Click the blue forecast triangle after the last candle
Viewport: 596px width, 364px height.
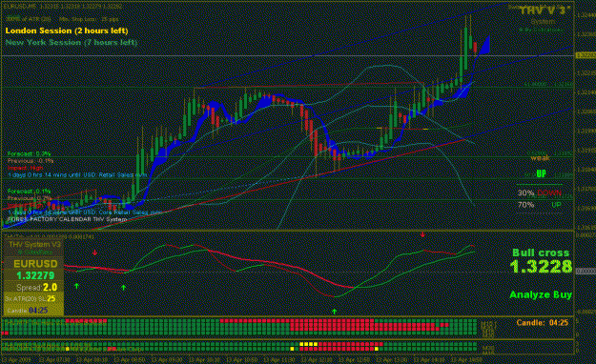(483, 46)
